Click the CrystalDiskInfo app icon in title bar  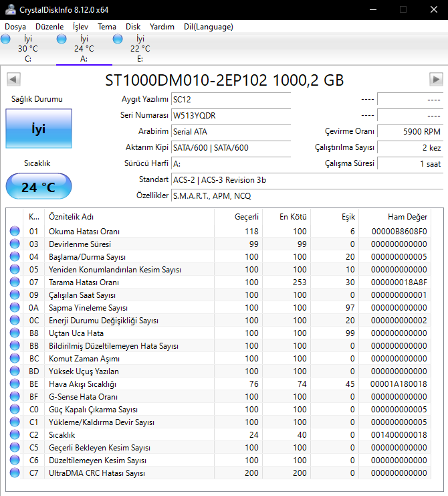11,9
